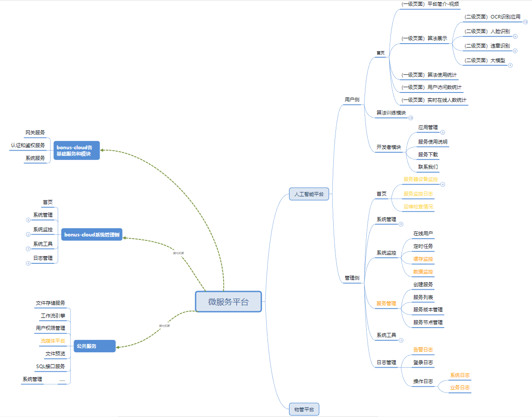This screenshot has height=417, width=532.
Task: Select the central 微服务平台 root node
Action: tap(228, 302)
